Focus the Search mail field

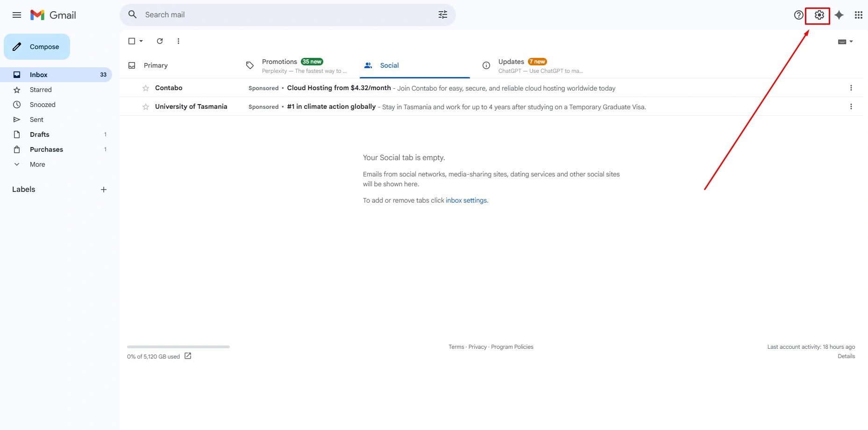pyautogui.click(x=288, y=15)
